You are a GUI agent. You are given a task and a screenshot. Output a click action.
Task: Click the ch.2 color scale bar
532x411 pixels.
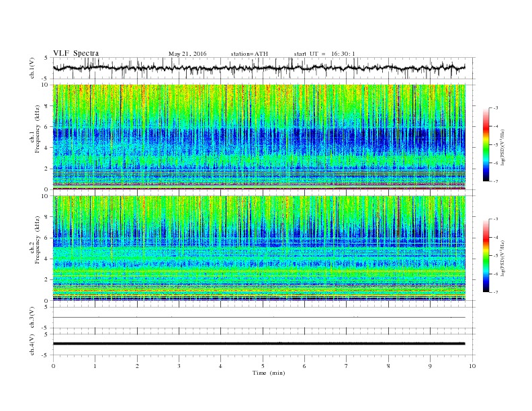click(x=486, y=256)
